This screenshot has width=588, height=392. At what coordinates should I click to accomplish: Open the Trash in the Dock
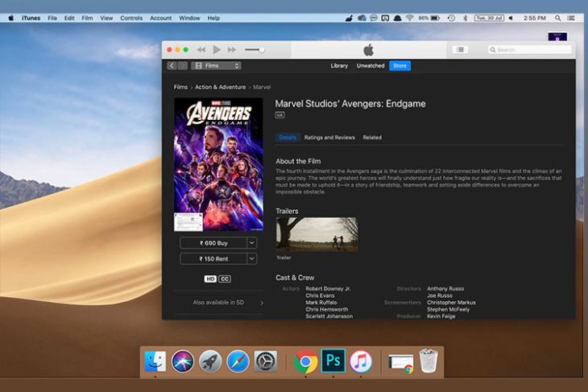pos(429,361)
